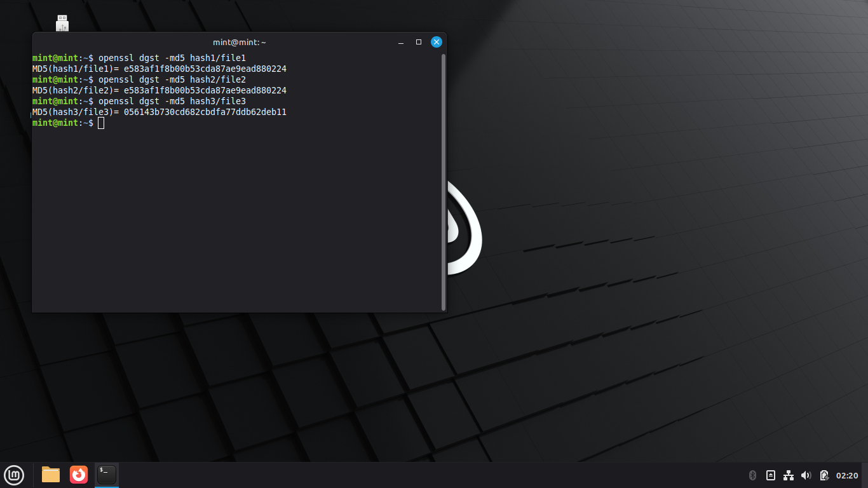
Task: Open Firefox from the taskbar
Action: click(79, 475)
